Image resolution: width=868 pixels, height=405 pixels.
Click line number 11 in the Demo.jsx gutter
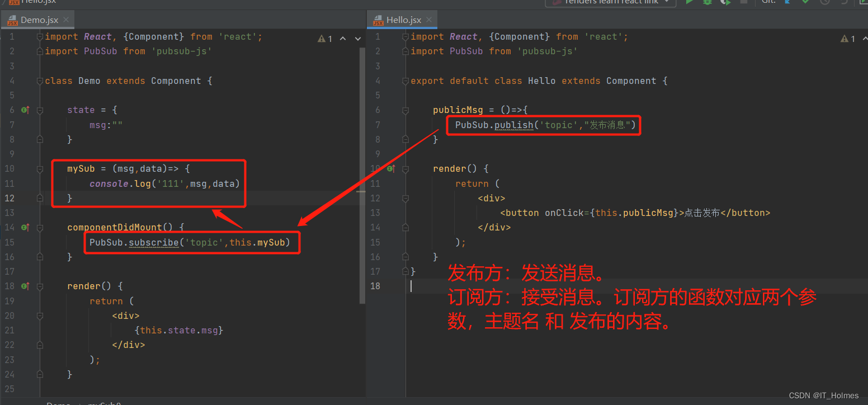pos(9,183)
